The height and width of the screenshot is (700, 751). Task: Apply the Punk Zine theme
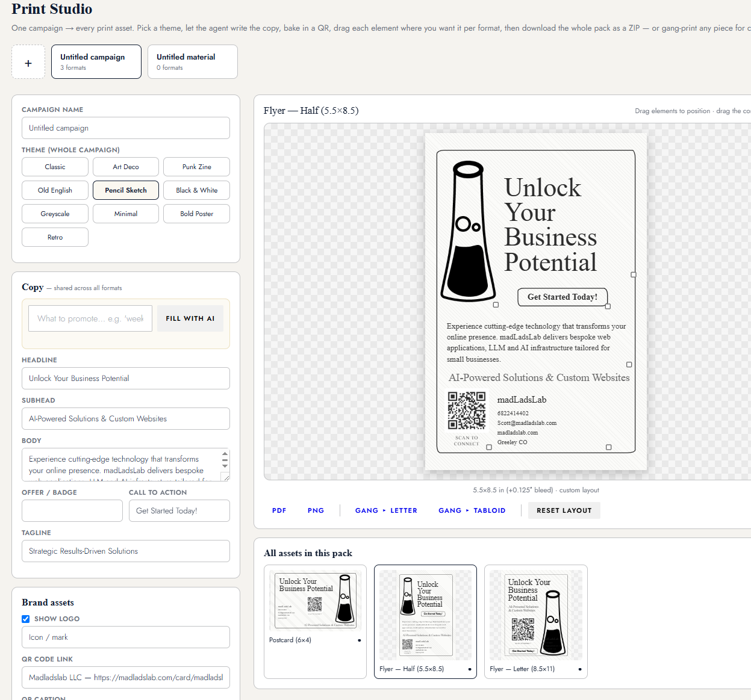coord(196,167)
